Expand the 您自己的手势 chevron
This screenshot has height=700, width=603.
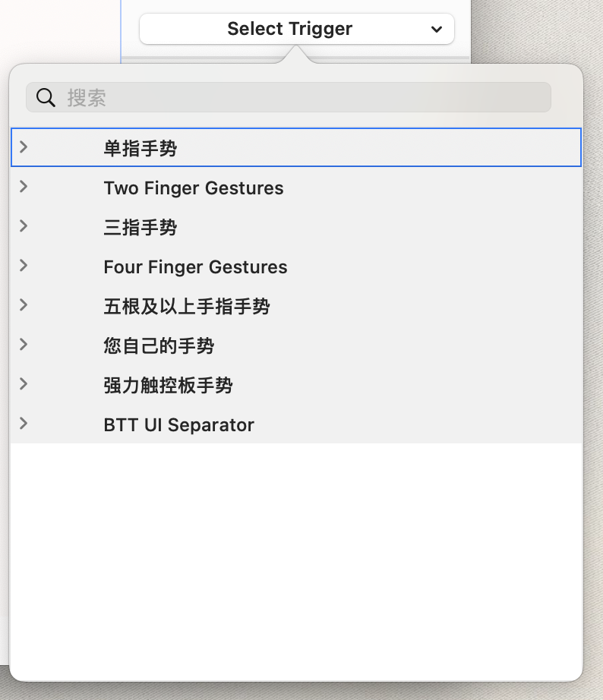(24, 345)
